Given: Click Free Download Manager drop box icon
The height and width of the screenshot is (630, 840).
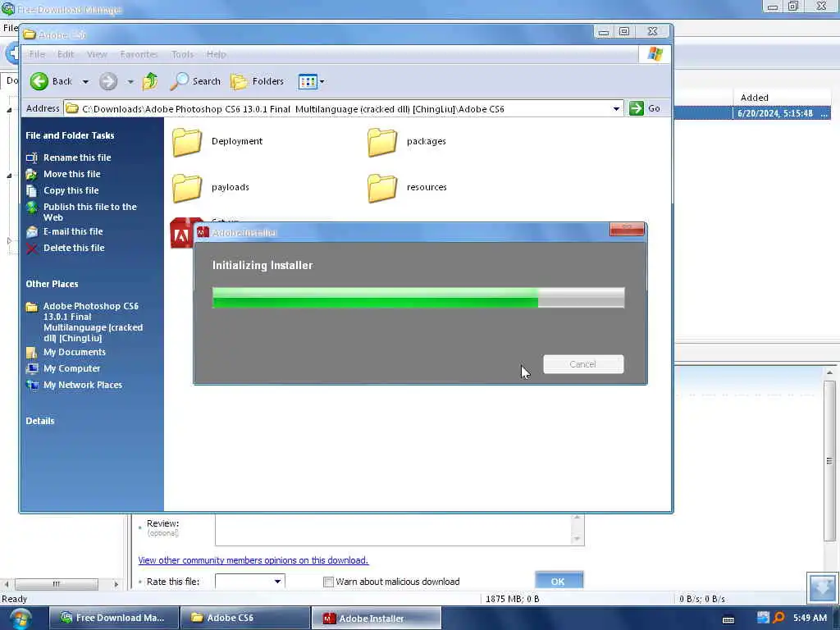Looking at the screenshot, I should 822,587.
